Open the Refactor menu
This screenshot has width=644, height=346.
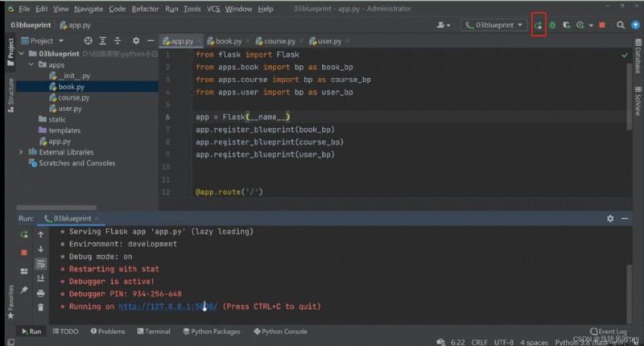[145, 9]
